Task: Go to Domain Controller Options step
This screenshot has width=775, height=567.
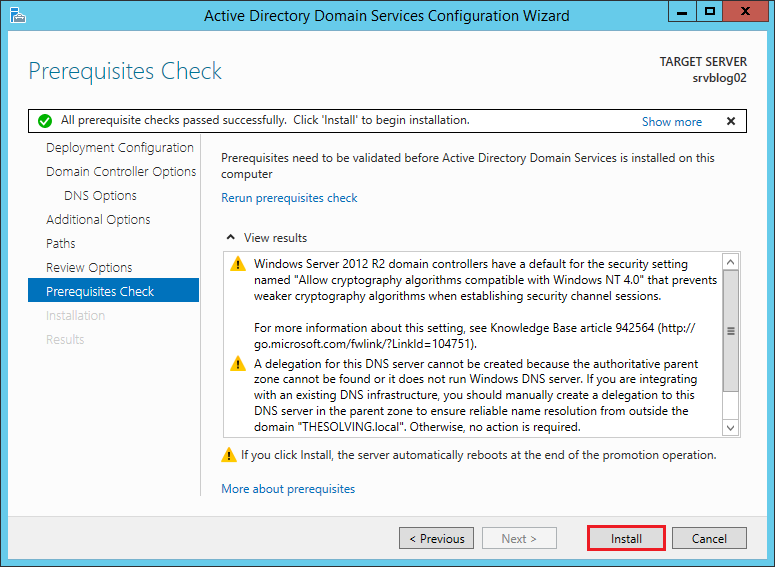Action: (x=121, y=172)
